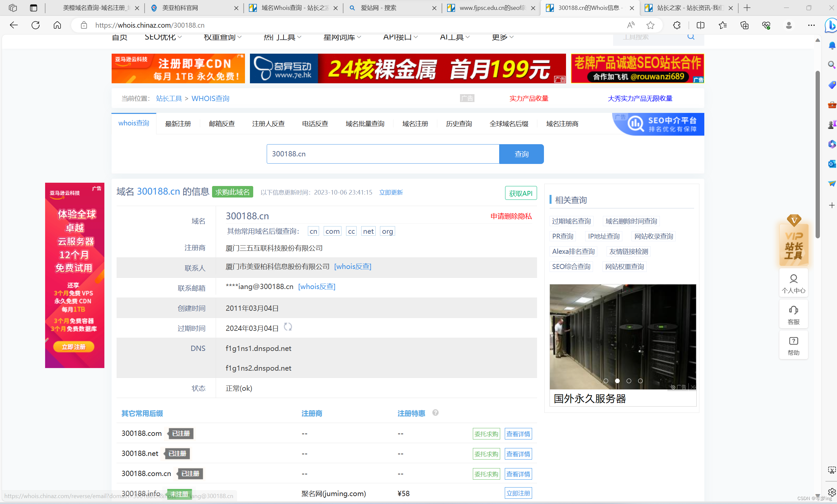
Task: Select the first carousel dot on ad image
Action: click(x=606, y=381)
